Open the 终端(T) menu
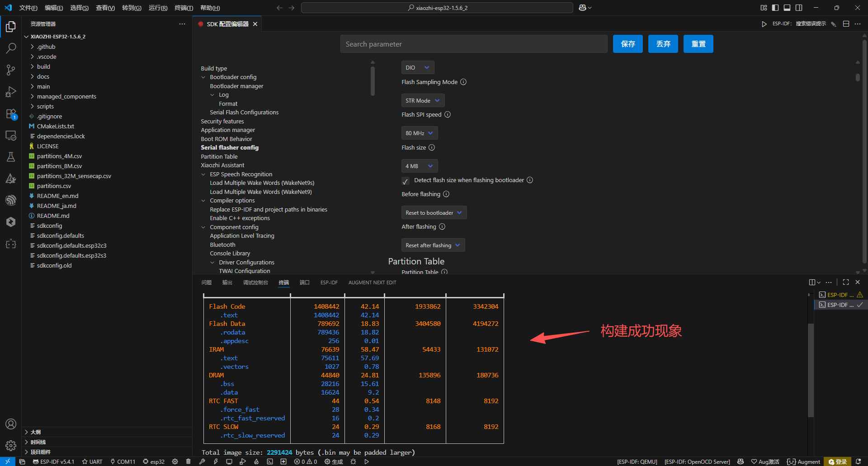The width and height of the screenshot is (868, 466). click(x=184, y=8)
